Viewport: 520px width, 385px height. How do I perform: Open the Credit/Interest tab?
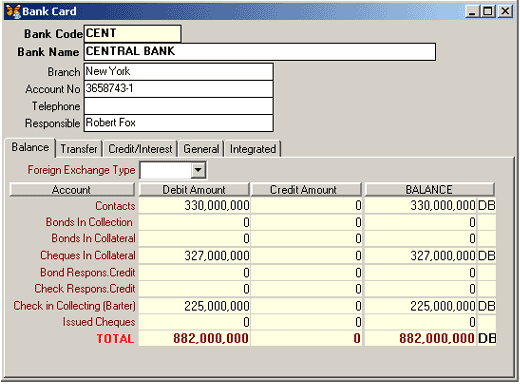[140, 149]
